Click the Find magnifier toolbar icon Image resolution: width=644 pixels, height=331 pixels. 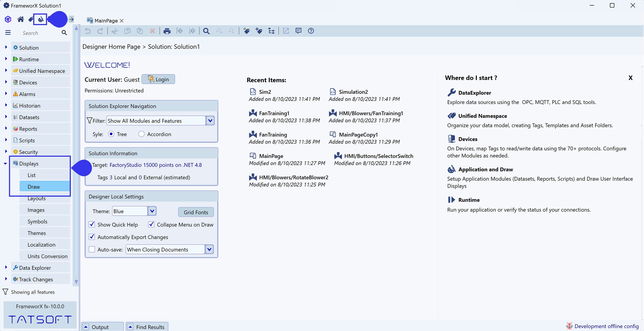[206, 31]
